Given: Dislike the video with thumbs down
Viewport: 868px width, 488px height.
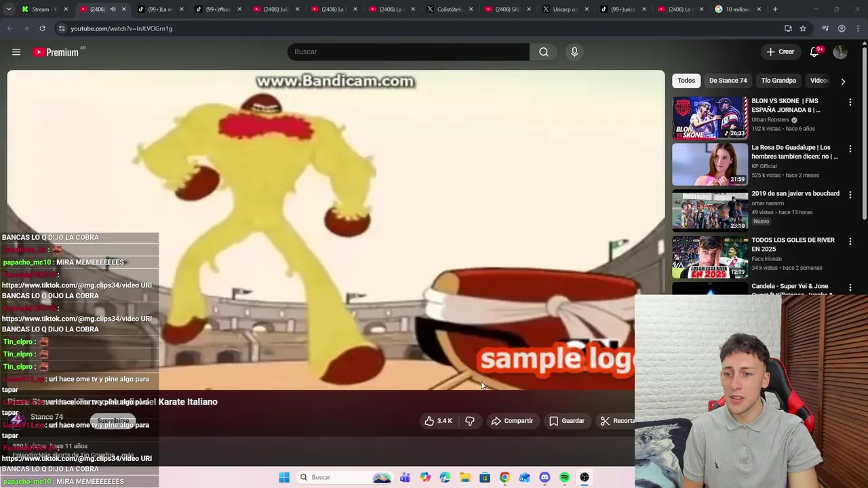Looking at the screenshot, I should (469, 421).
